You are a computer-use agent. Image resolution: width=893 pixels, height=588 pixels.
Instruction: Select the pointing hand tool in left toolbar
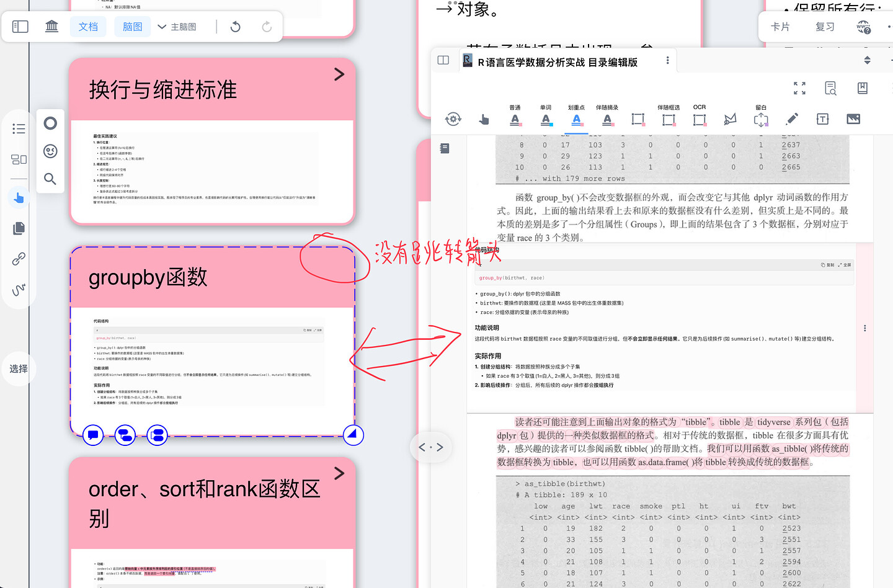tap(19, 197)
